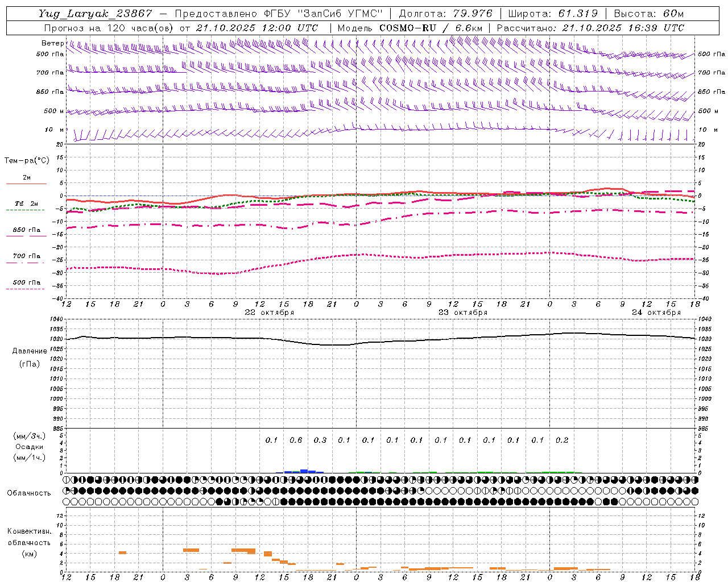Click the 0.3 precipitation value
This screenshot has height=582, width=728.
coord(320,440)
